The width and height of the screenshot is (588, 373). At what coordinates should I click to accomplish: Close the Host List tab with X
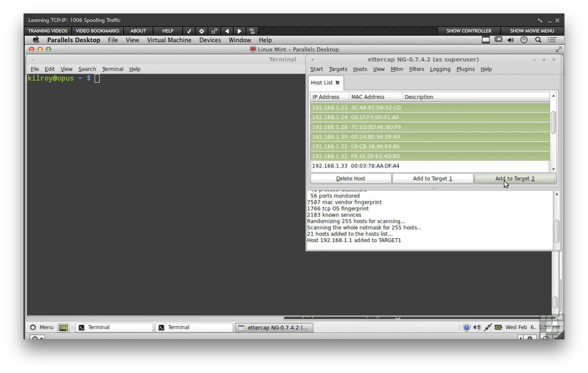[337, 83]
